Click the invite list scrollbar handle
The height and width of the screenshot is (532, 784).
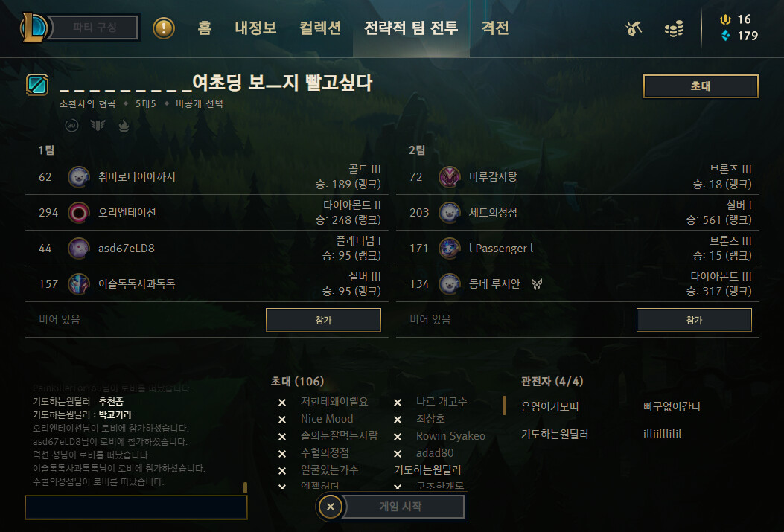(504, 406)
